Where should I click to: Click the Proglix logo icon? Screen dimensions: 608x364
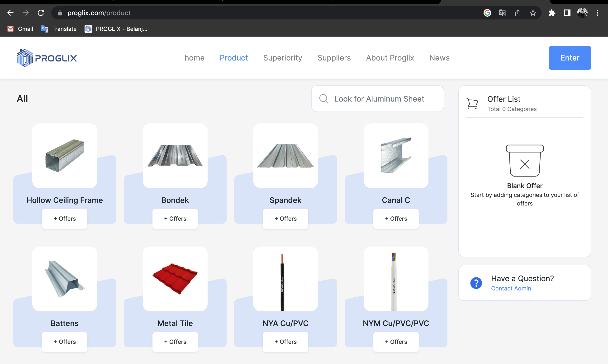coord(24,58)
